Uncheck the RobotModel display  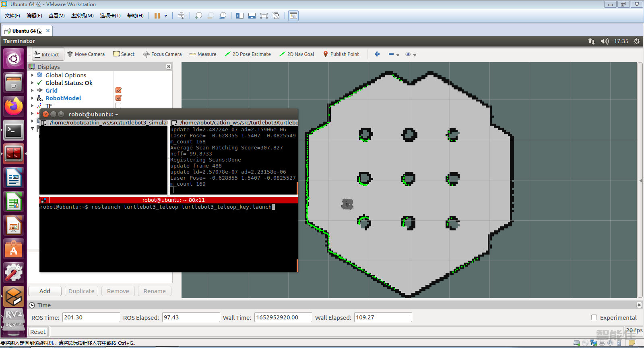[118, 98]
